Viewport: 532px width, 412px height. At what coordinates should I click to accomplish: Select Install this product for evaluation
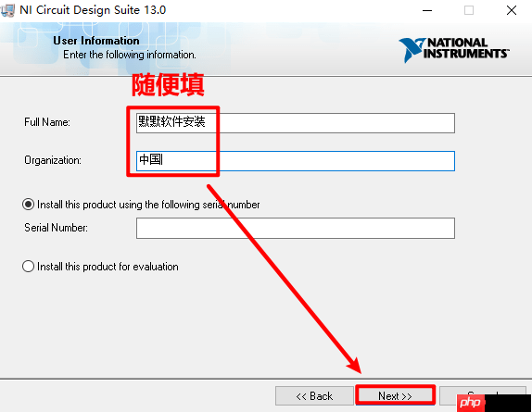(x=28, y=267)
